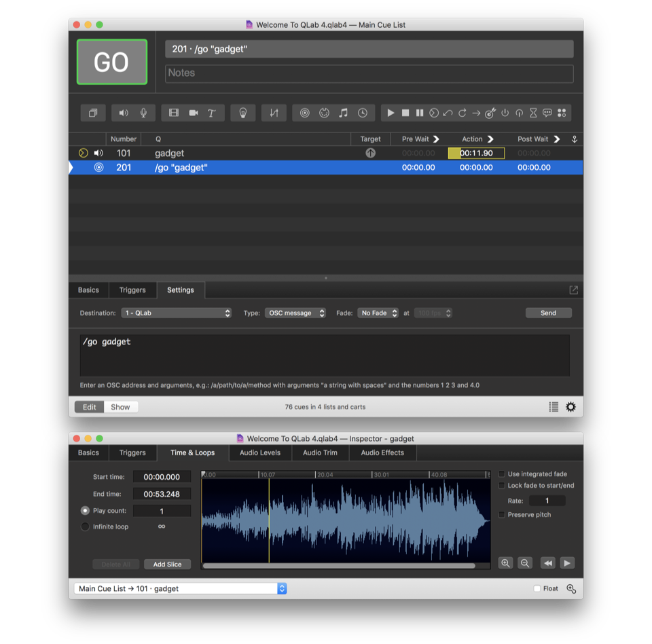Add a Light cue with bulb icon
652x644 pixels.
pos(242,113)
